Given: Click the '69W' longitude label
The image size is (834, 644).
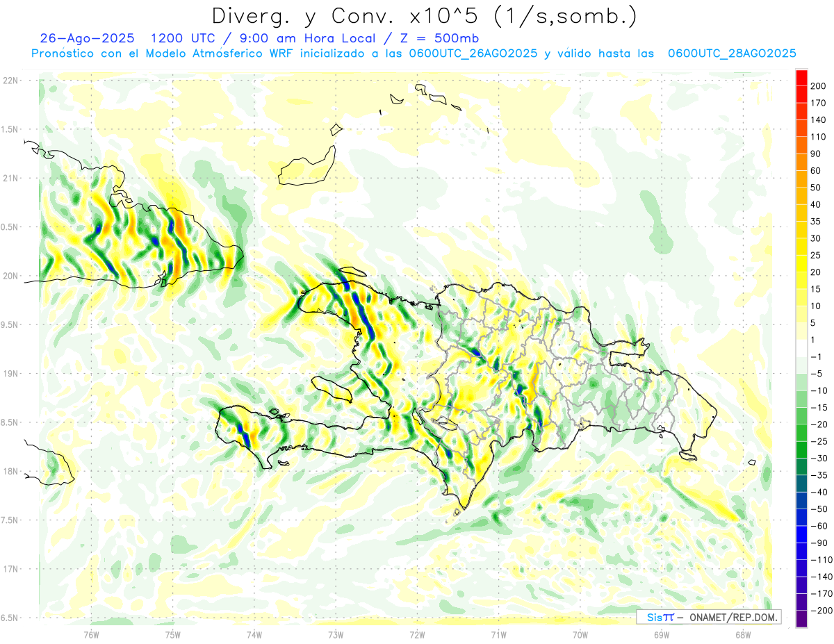Looking at the screenshot, I should (x=662, y=634).
